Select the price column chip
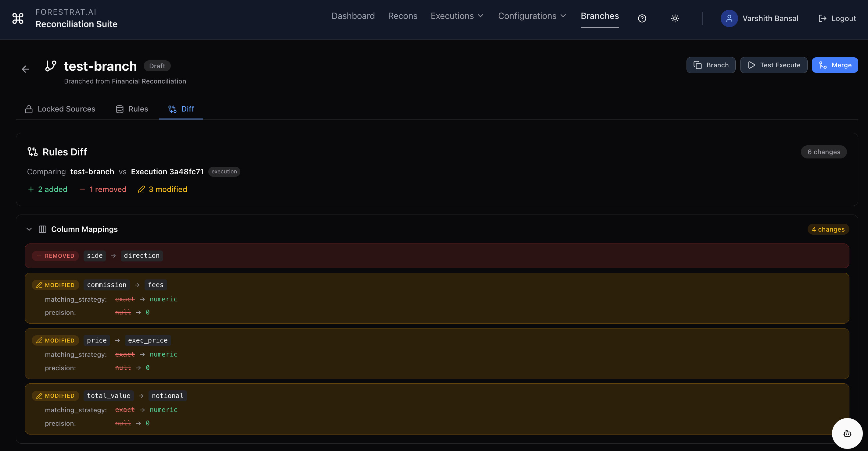This screenshot has width=868, height=451. point(97,341)
